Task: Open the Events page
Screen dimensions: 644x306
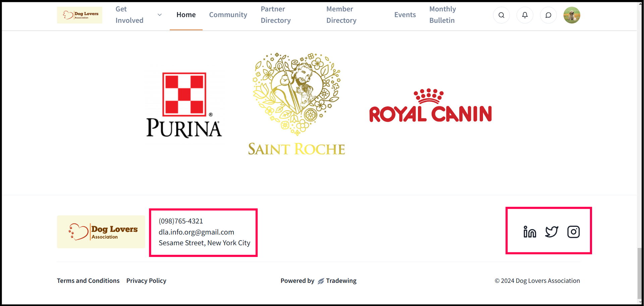Action: [405, 15]
